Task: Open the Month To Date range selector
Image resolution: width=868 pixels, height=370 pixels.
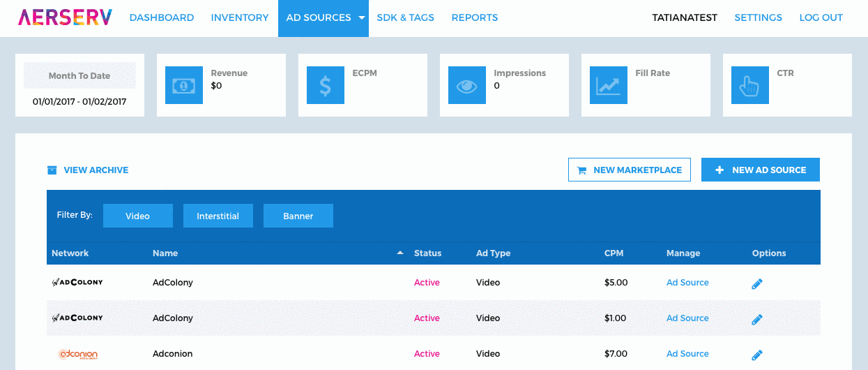Action: pyautogui.click(x=79, y=76)
